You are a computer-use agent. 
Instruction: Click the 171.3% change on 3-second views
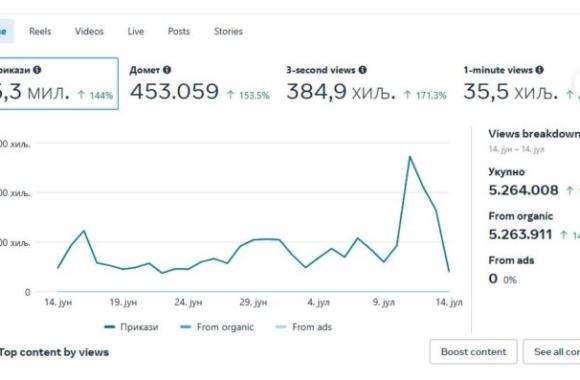425,95
